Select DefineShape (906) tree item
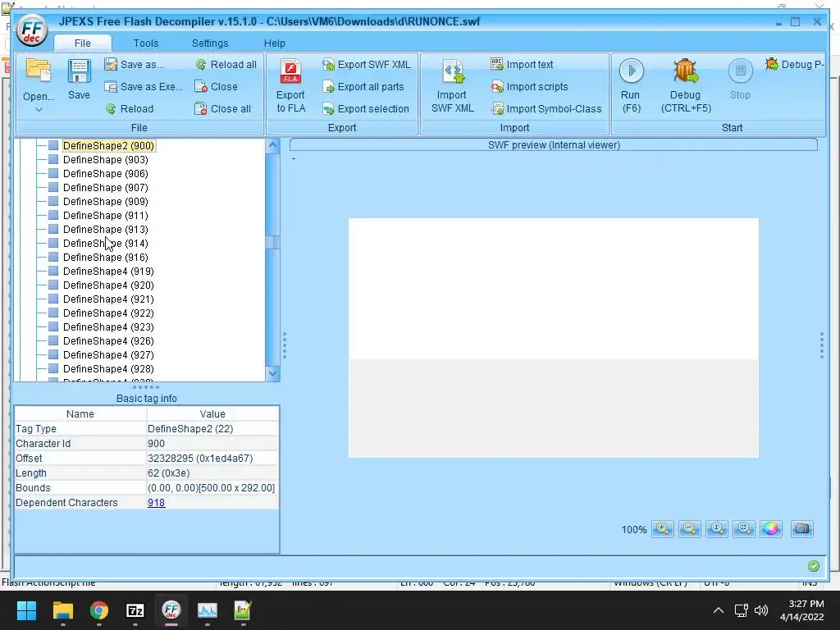This screenshot has width=840, height=630. pyautogui.click(x=106, y=174)
